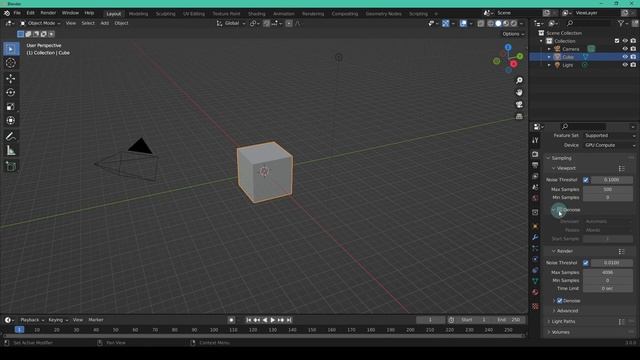The width and height of the screenshot is (640, 360).
Task: Switch to the Shading workspace tab
Action: point(256,13)
